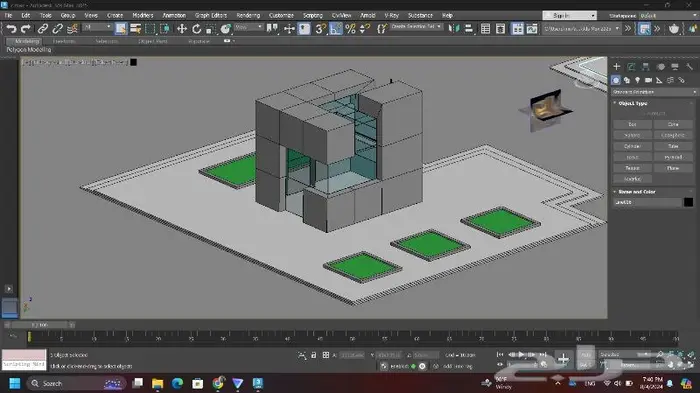Choose the Rectangular Selection Region tool
The width and height of the screenshot is (700, 393).
point(150,29)
